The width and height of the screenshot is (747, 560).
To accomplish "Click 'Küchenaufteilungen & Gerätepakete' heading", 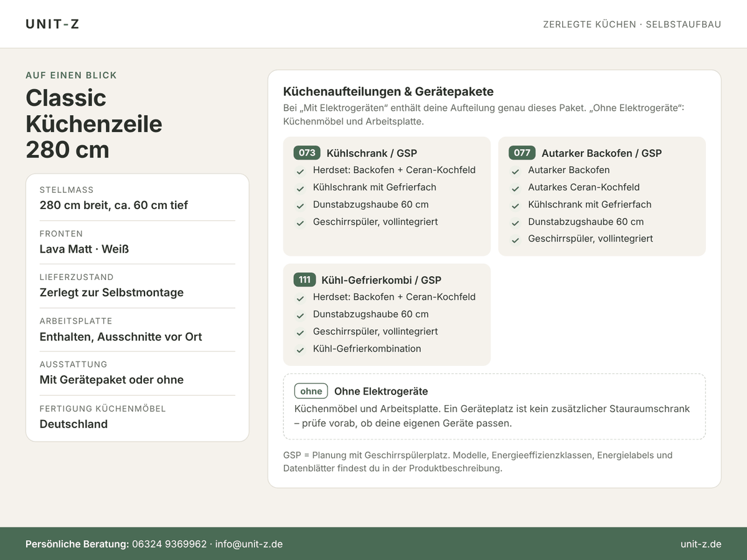I will point(388,91).
